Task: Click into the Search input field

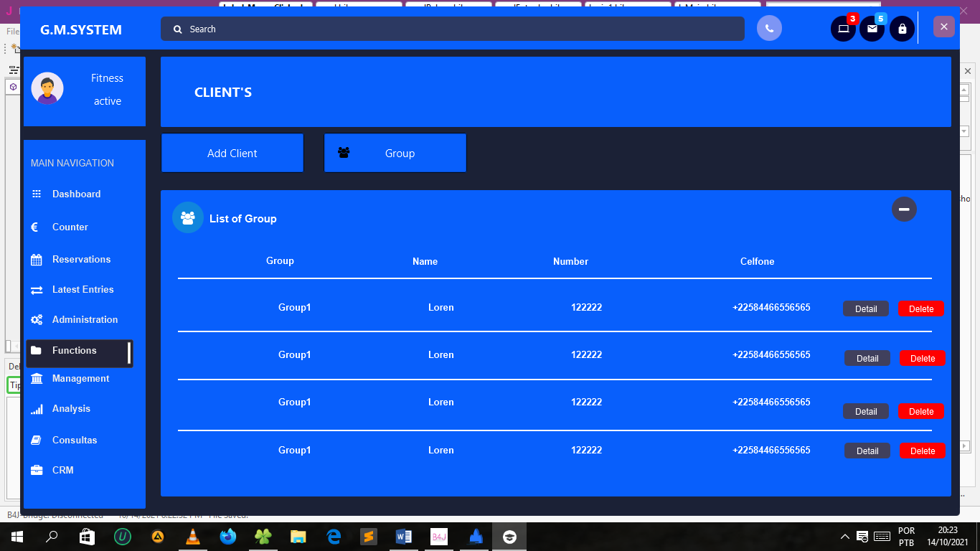Action: click(x=453, y=29)
